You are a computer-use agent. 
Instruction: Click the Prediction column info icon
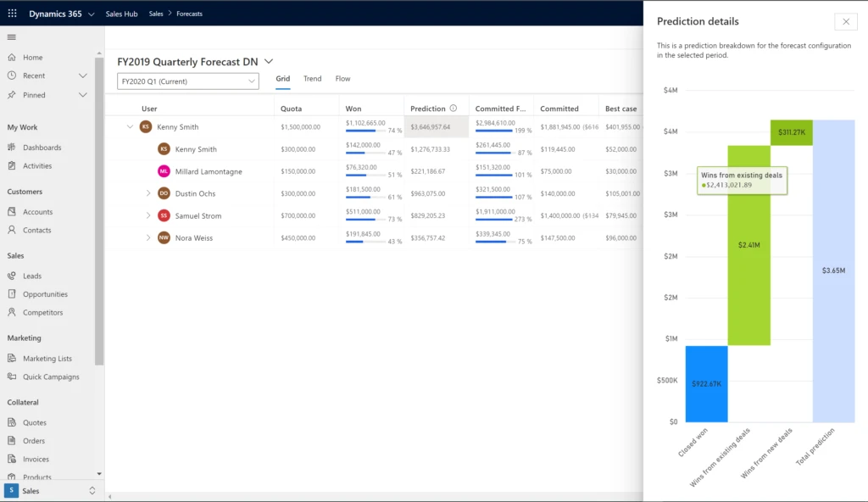tap(453, 109)
